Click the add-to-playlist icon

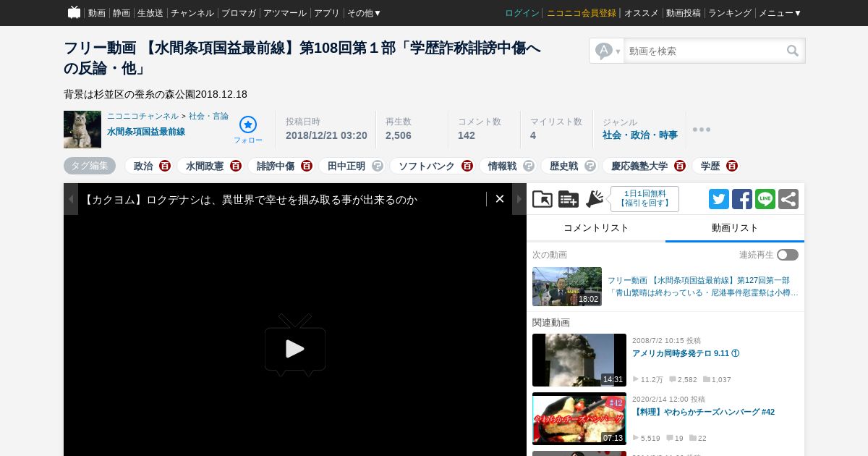569,199
